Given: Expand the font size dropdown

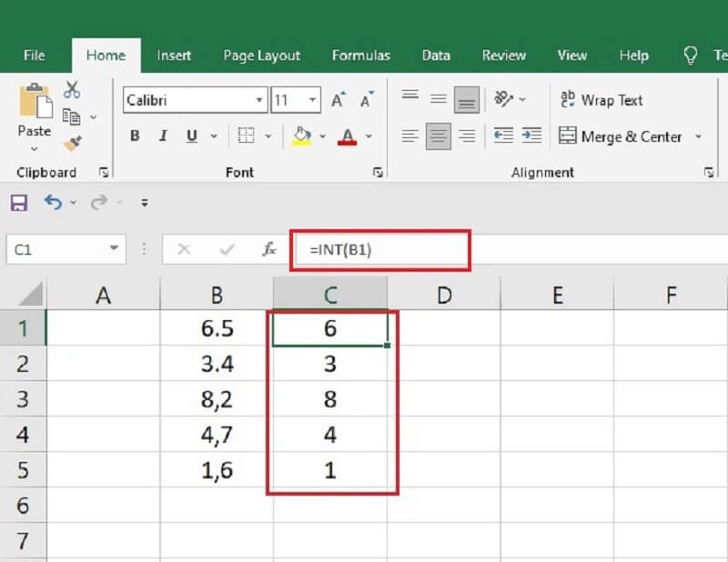Looking at the screenshot, I should pos(314,100).
